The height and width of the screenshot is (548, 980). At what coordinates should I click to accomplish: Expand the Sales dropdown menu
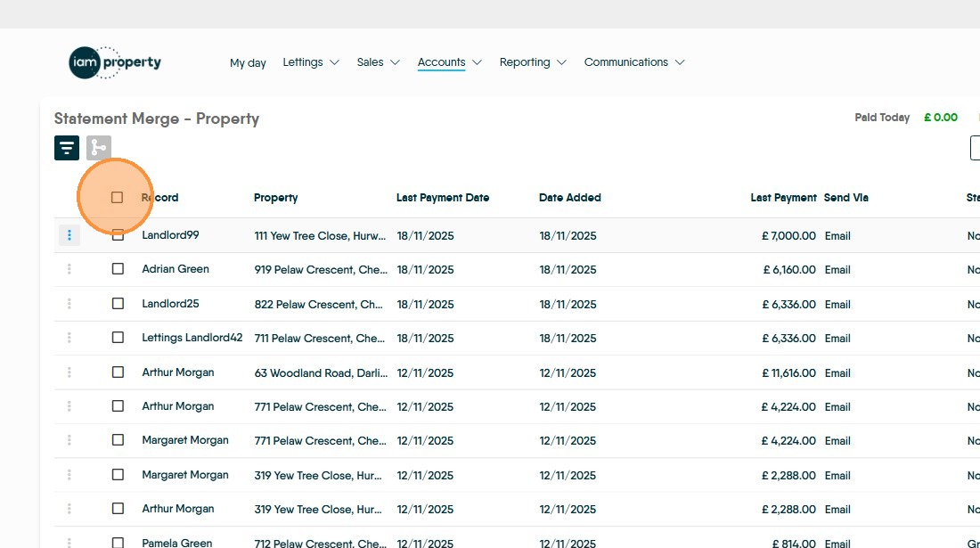point(378,62)
